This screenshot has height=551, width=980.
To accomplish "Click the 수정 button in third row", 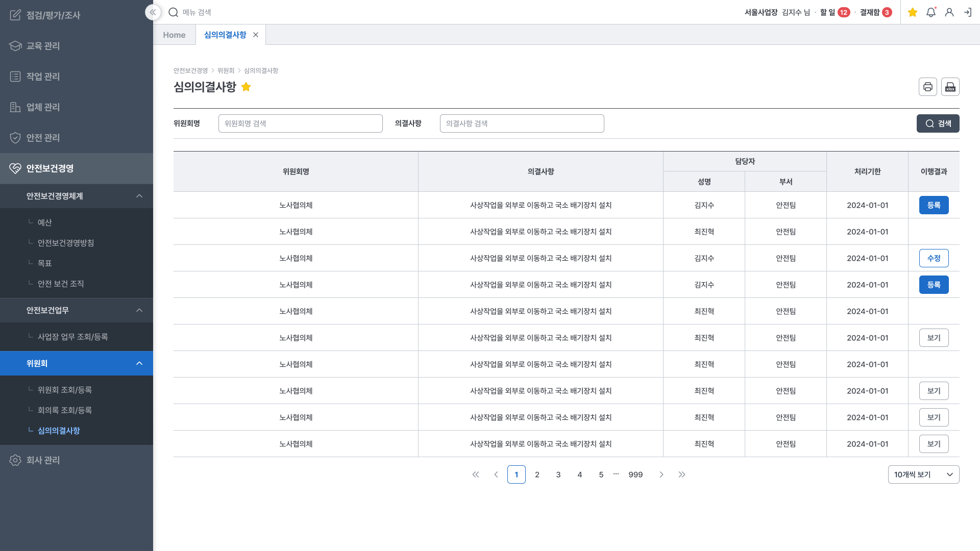I will coord(934,258).
